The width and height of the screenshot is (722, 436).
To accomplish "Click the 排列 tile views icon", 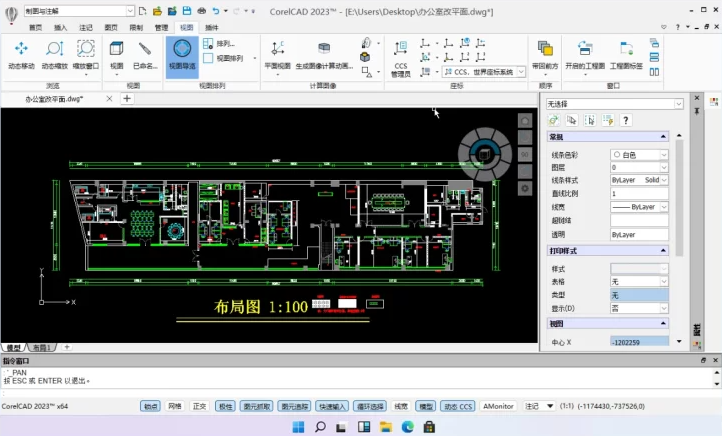I will pos(208,44).
